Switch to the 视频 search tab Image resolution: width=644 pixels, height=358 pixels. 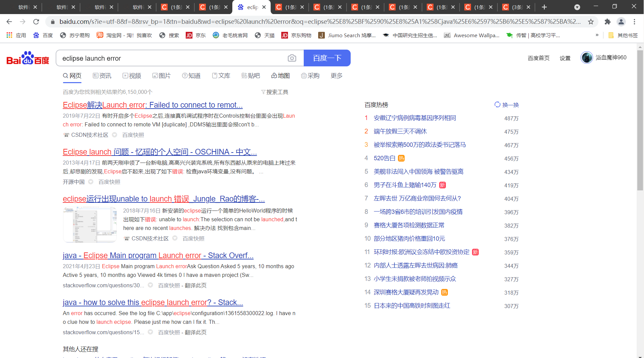(x=132, y=76)
